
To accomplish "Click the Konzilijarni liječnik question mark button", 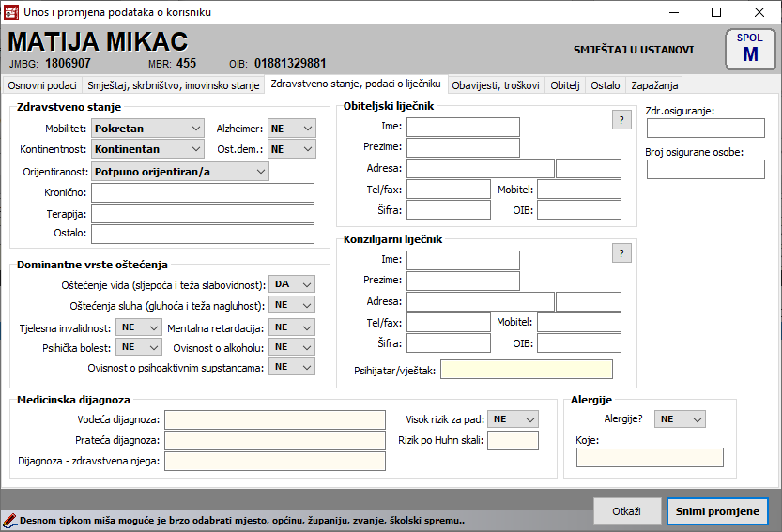I will pos(621,252).
